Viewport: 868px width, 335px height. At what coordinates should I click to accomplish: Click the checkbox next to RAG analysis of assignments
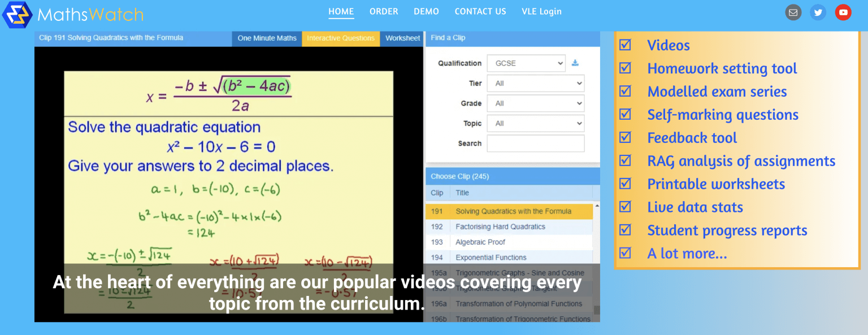click(x=625, y=160)
